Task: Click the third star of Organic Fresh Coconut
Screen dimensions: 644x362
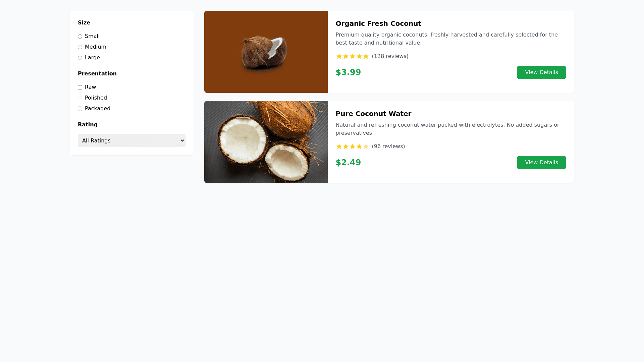Action: [x=353, y=56]
